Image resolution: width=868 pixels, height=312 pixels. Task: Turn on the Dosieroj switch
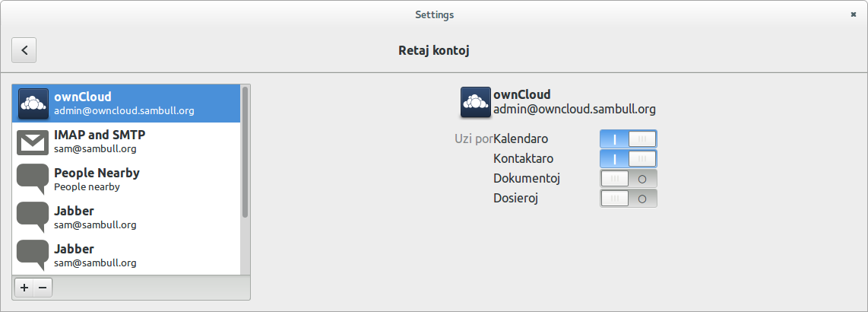point(628,199)
